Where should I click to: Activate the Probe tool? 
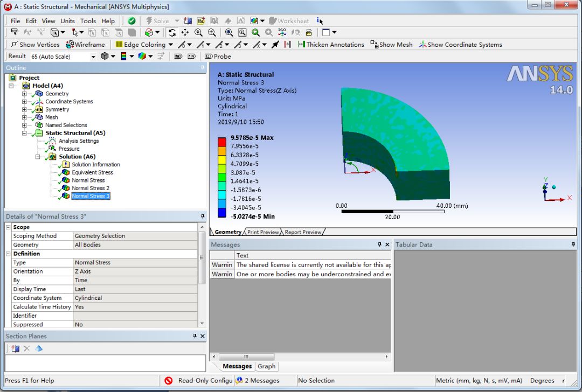218,57
